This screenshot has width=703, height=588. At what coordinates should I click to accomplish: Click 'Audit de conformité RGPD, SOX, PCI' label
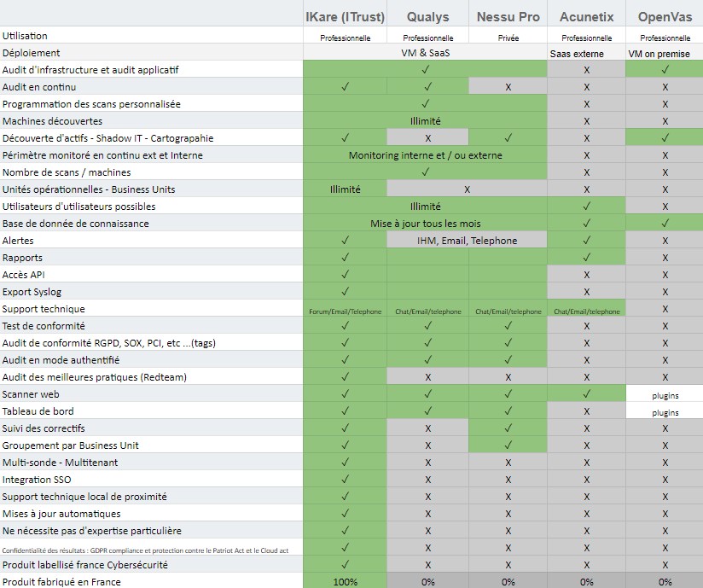pyautogui.click(x=109, y=343)
